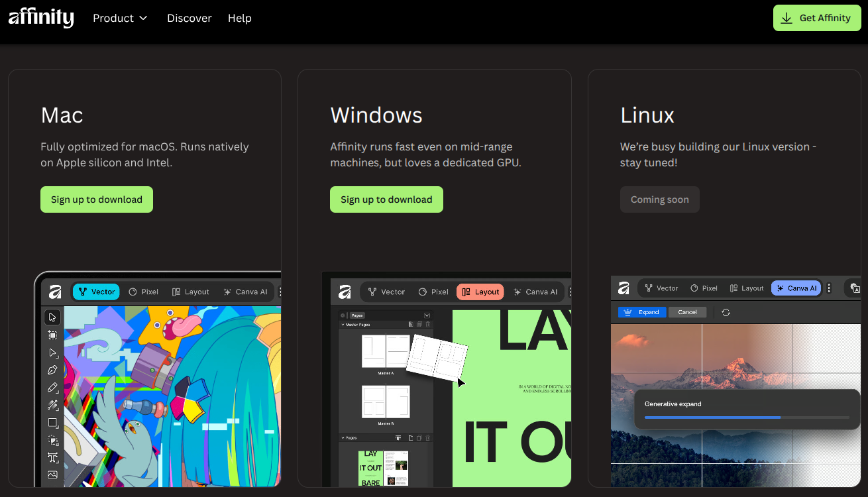The image size is (868, 497).
Task: Select the Node tool in Mac preview
Action: [52, 353]
